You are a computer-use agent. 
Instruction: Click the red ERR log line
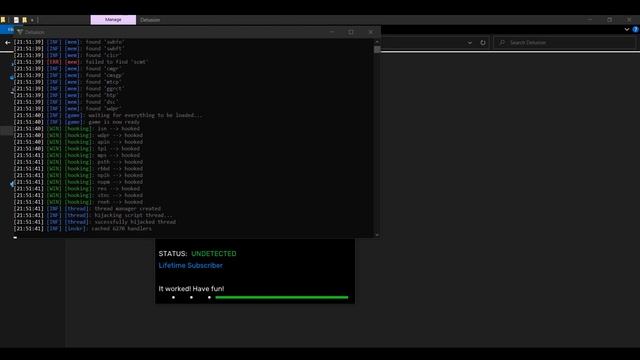coord(80,62)
